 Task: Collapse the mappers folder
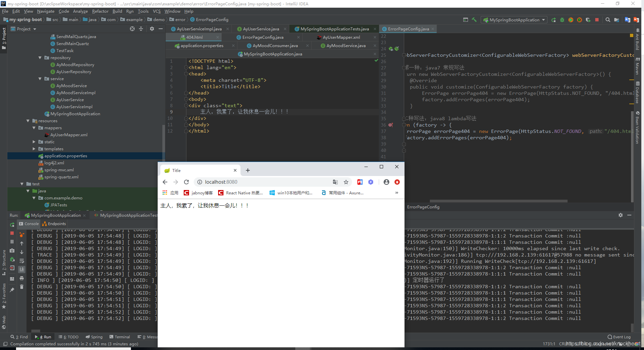34,128
